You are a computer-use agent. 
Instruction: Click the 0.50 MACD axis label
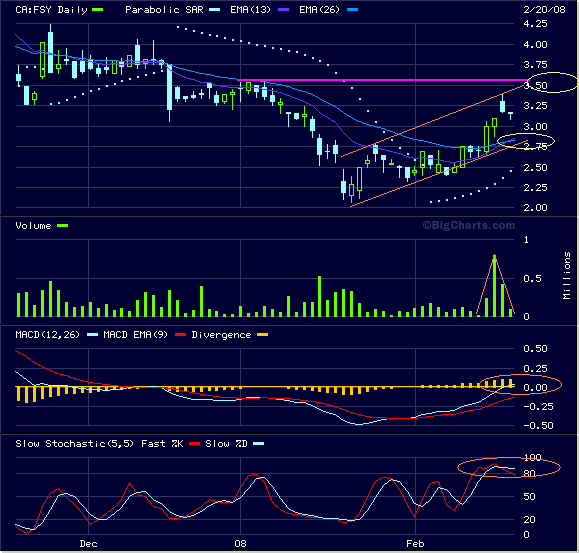point(535,349)
